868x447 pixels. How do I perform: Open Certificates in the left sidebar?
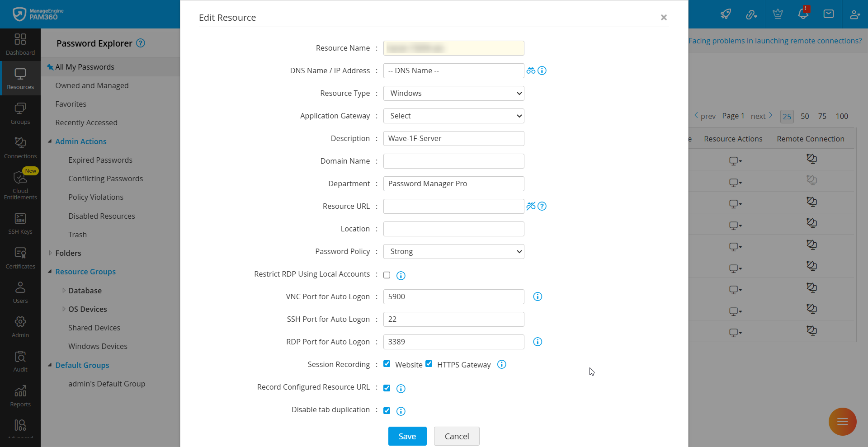[20, 258]
